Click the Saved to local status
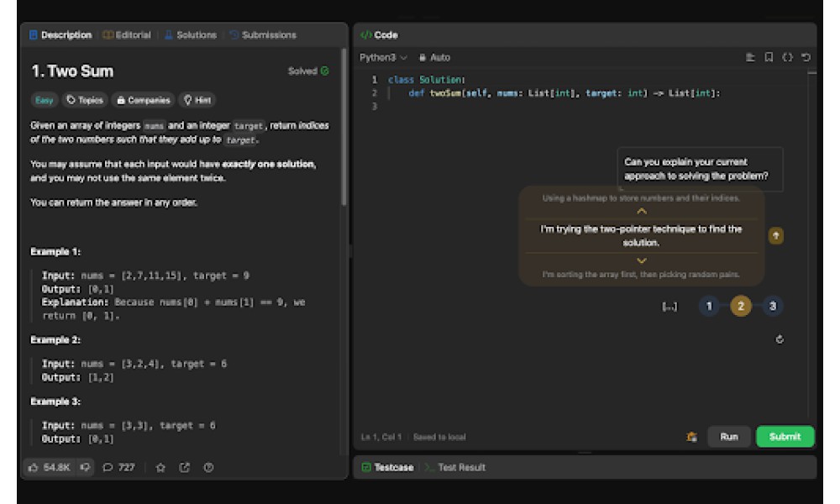This screenshot has height=504, width=840. click(439, 437)
